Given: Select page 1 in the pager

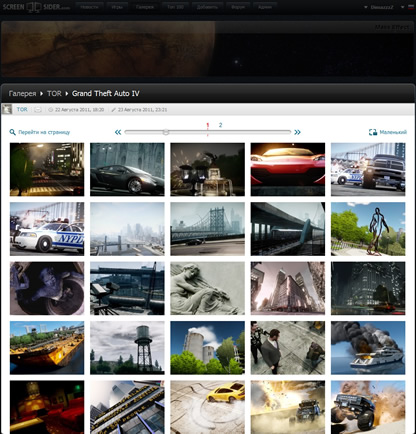Looking at the screenshot, I should (208, 125).
